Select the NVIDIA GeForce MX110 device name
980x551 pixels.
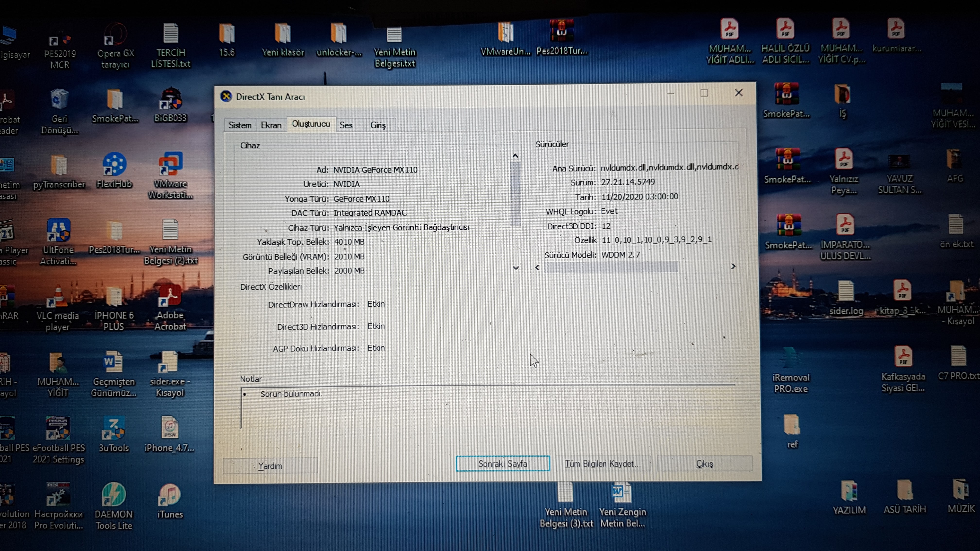376,170
